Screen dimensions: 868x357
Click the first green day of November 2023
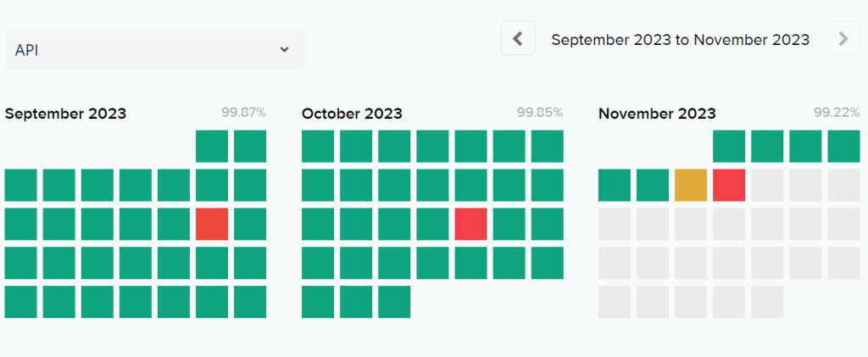729,146
